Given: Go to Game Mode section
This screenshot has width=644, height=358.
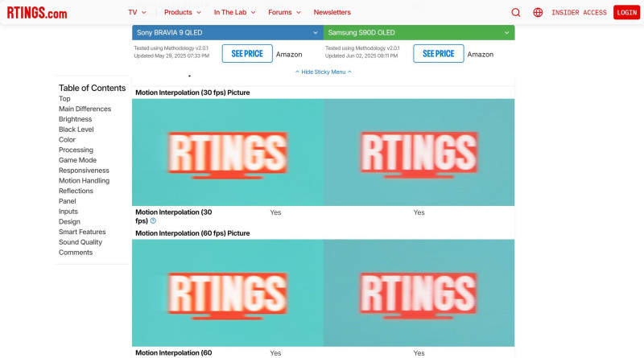Looking at the screenshot, I should point(77,160).
